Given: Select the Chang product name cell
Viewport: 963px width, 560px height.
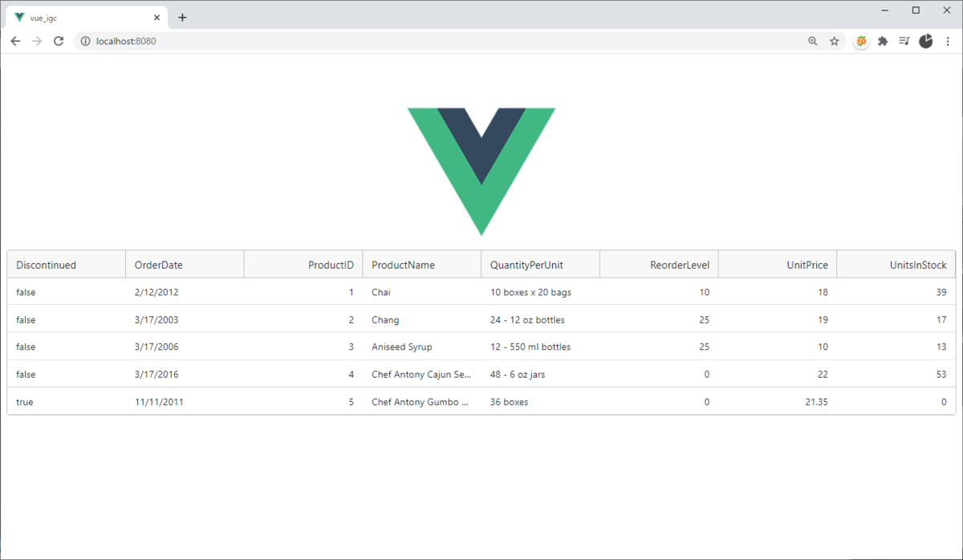Looking at the screenshot, I should tap(422, 319).
